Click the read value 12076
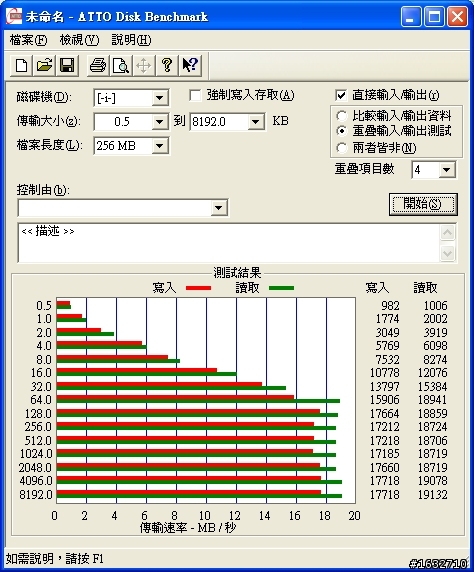The height and width of the screenshot is (572, 474). coord(432,373)
